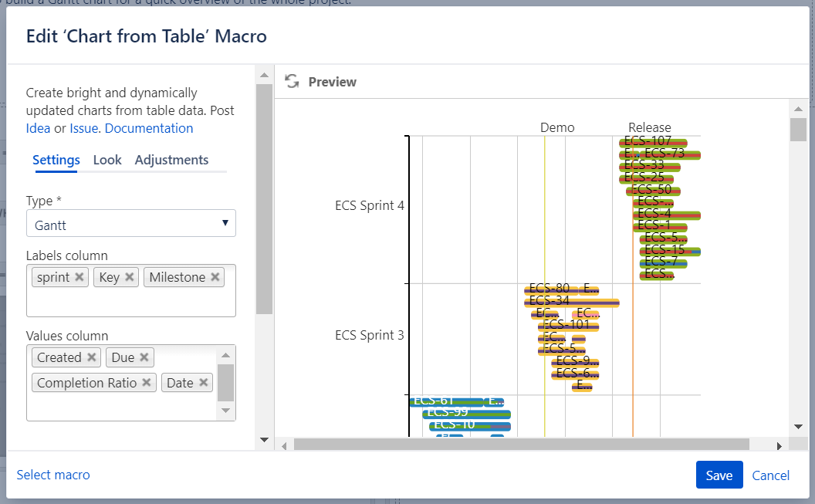This screenshot has width=815, height=504.
Task: Switch to the Look tab
Action: (107, 161)
